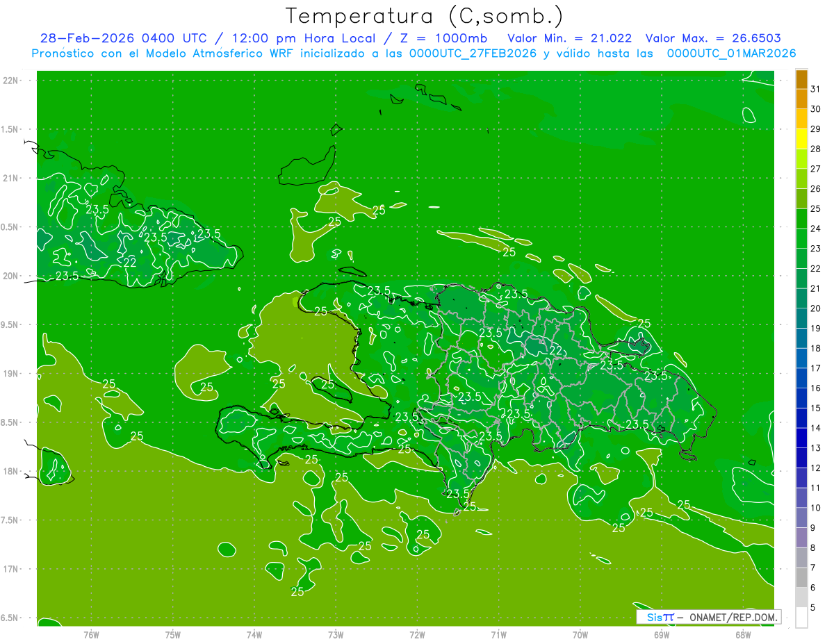Click the '68W' longitude axis label
Image resolution: width=834 pixels, height=644 pixels.
point(743,635)
